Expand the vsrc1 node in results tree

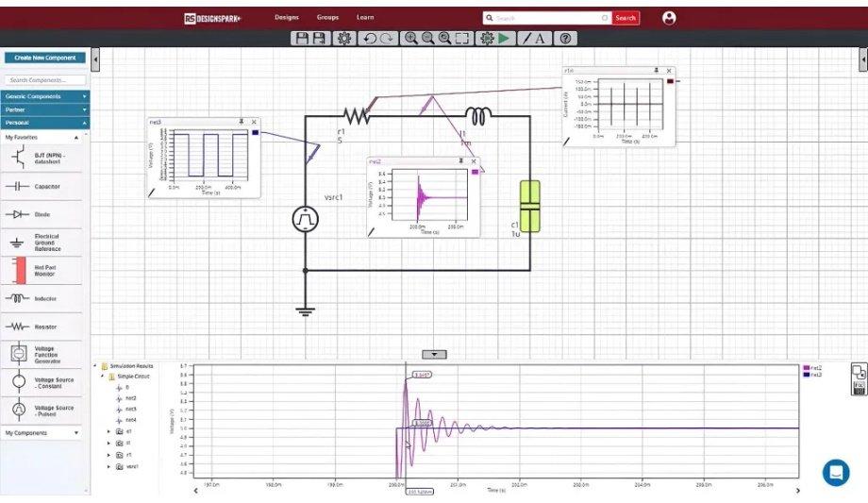coord(108,466)
